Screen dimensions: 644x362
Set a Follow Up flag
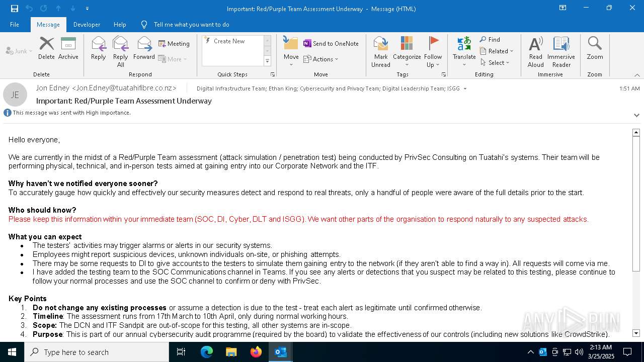433,52
